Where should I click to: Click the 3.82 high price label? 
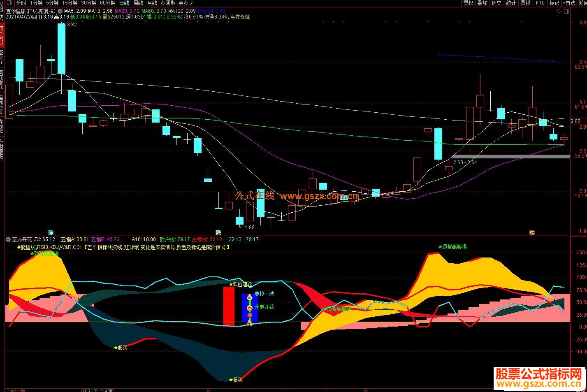point(72,25)
